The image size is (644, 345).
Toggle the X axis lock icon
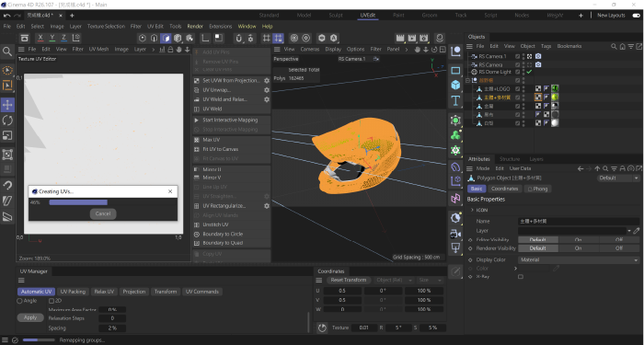[x=40, y=38]
